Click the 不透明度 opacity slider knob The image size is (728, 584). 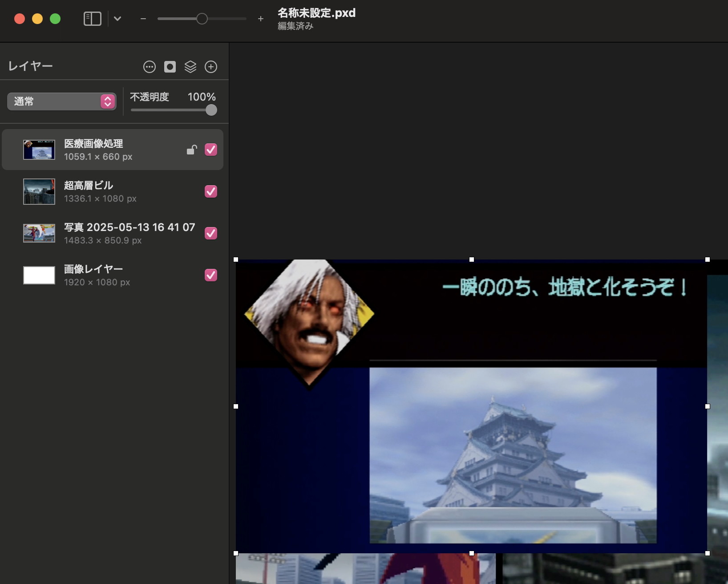click(211, 110)
